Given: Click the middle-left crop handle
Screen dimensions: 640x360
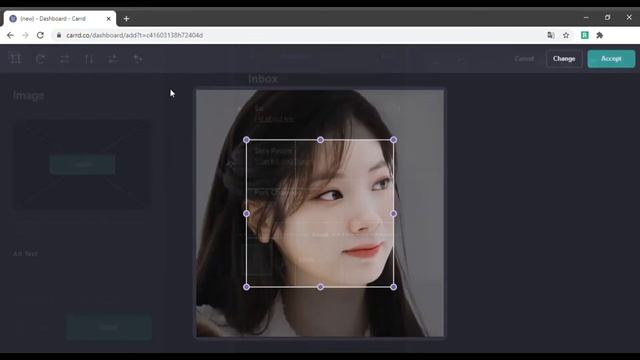Looking at the screenshot, I should point(247,213).
